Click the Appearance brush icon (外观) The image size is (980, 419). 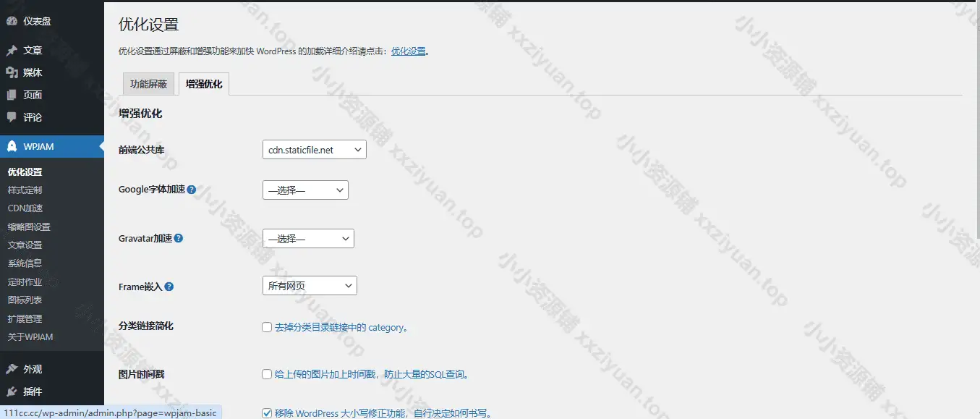pos(12,369)
